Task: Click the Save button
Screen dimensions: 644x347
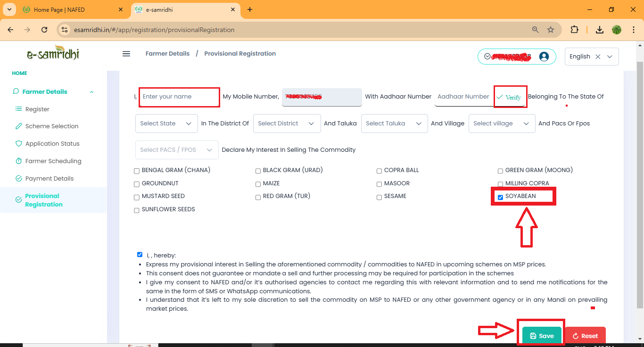Action: click(x=541, y=336)
